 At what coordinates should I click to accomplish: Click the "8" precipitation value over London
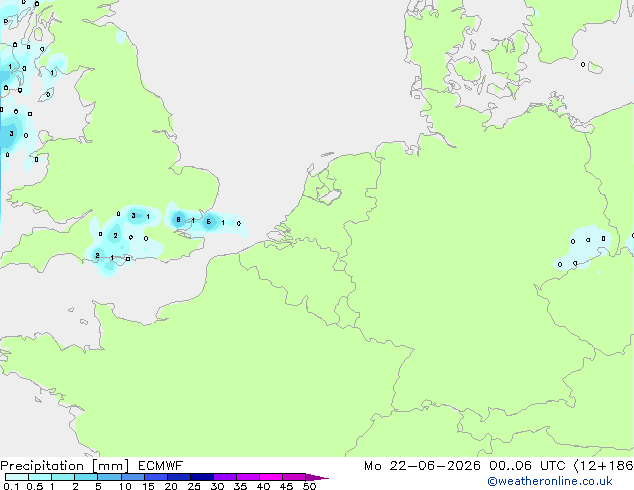coord(178,220)
